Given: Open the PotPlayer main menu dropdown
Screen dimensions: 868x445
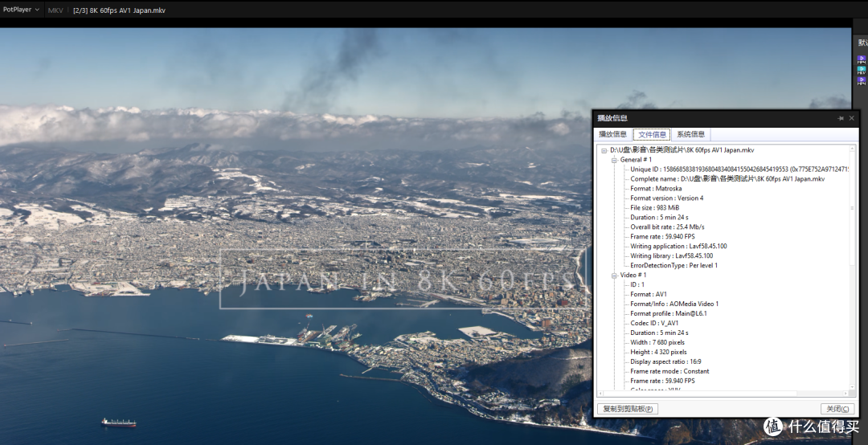Looking at the screenshot, I should [x=21, y=10].
